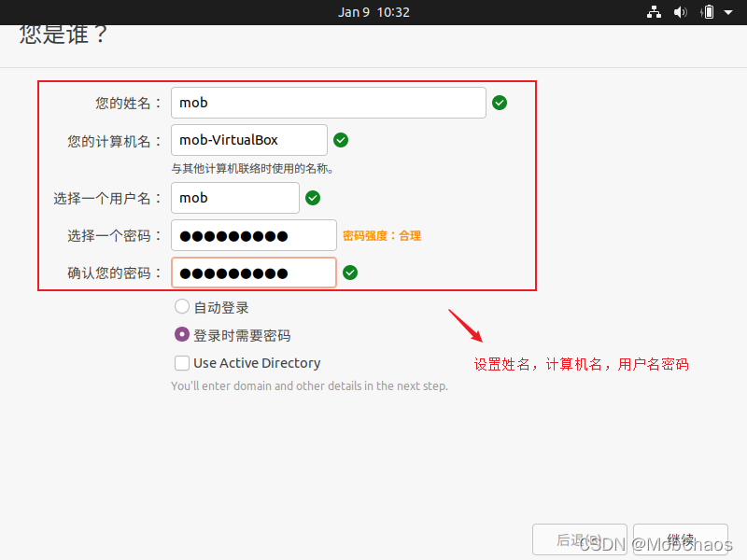Expand the system menu arrow in top bar
This screenshot has height=560, width=747.
click(728, 12)
